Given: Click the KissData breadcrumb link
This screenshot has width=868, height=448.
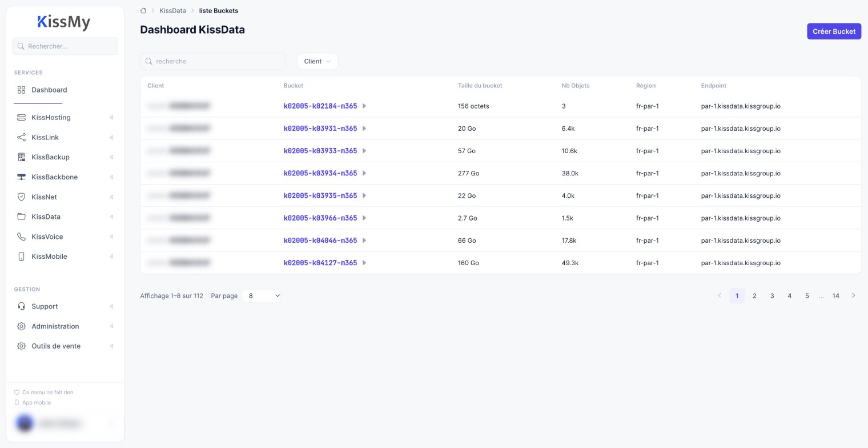Looking at the screenshot, I should click(x=172, y=11).
